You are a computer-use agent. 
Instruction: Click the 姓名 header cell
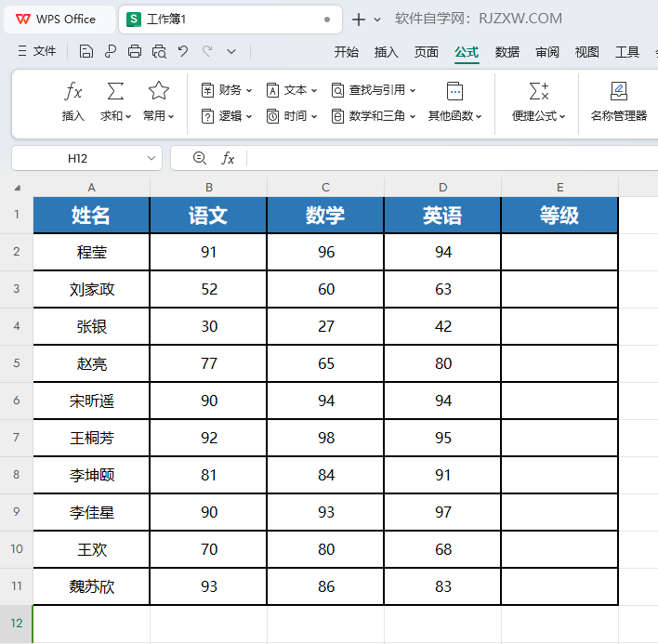pos(91,216)
